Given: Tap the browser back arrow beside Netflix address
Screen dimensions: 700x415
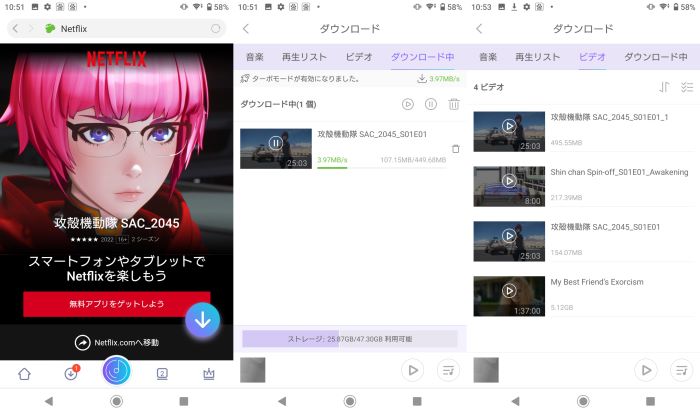Looking at the screenshot, I should (x=15, y=29).
